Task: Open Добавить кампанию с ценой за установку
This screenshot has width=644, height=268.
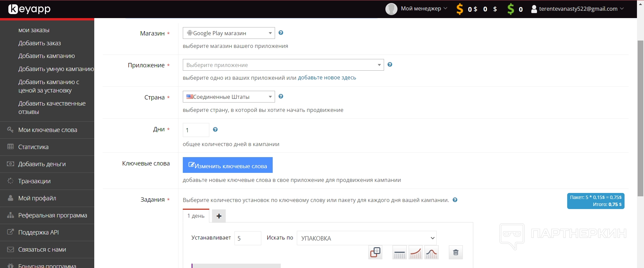Action: (x=49, y=86)
